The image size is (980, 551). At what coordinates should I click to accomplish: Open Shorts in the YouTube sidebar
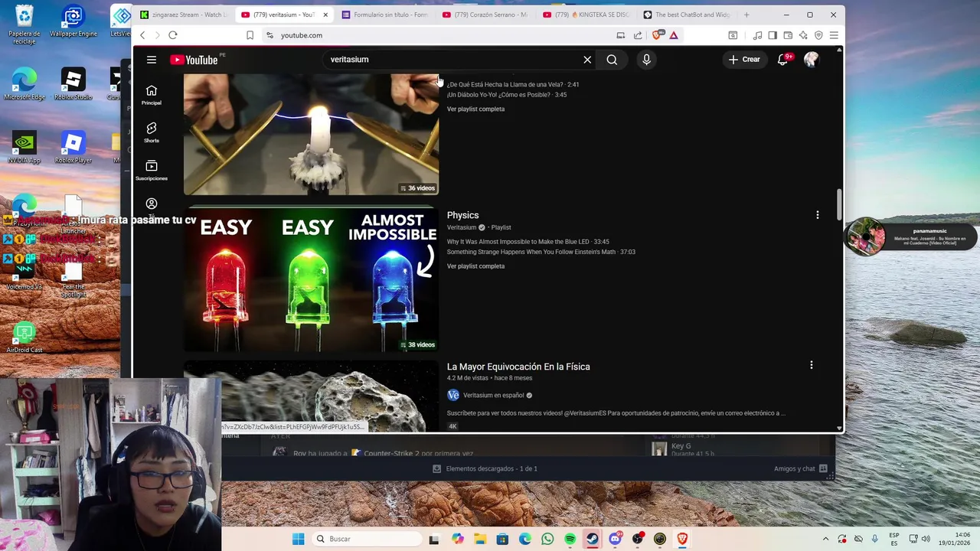coord(152,132)
